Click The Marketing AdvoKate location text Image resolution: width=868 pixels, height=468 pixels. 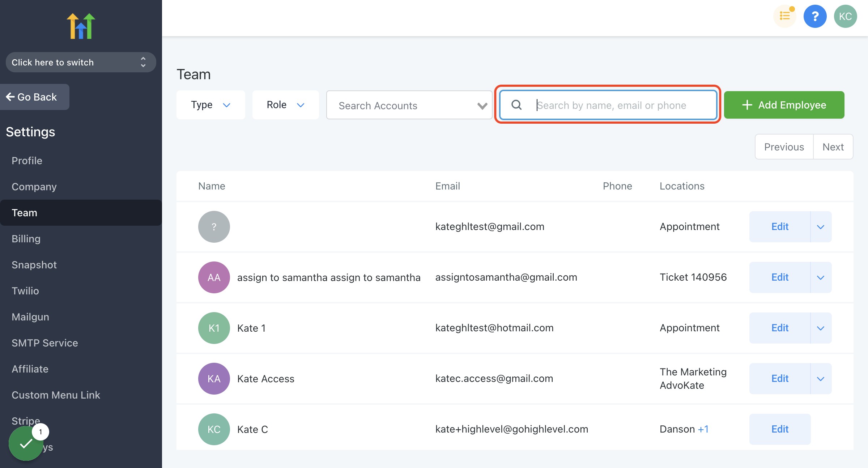(693, 379)
